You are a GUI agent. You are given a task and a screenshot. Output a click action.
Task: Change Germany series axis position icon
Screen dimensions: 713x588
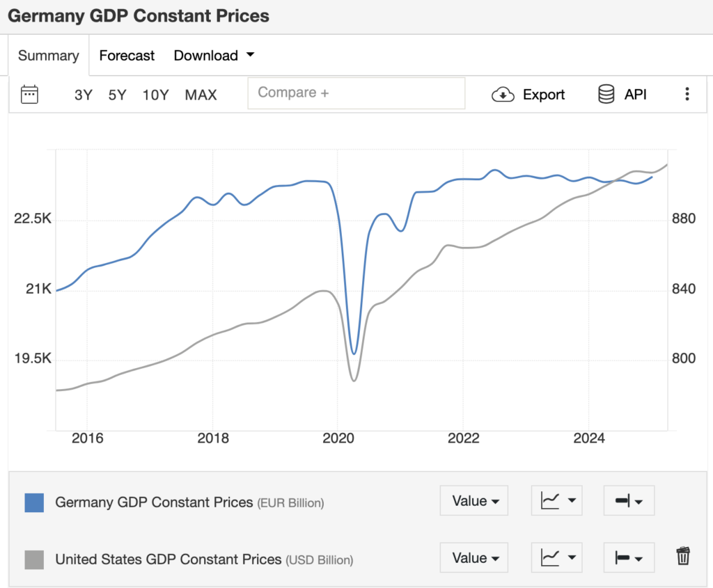pyautogui.click(x=629, y=501)
